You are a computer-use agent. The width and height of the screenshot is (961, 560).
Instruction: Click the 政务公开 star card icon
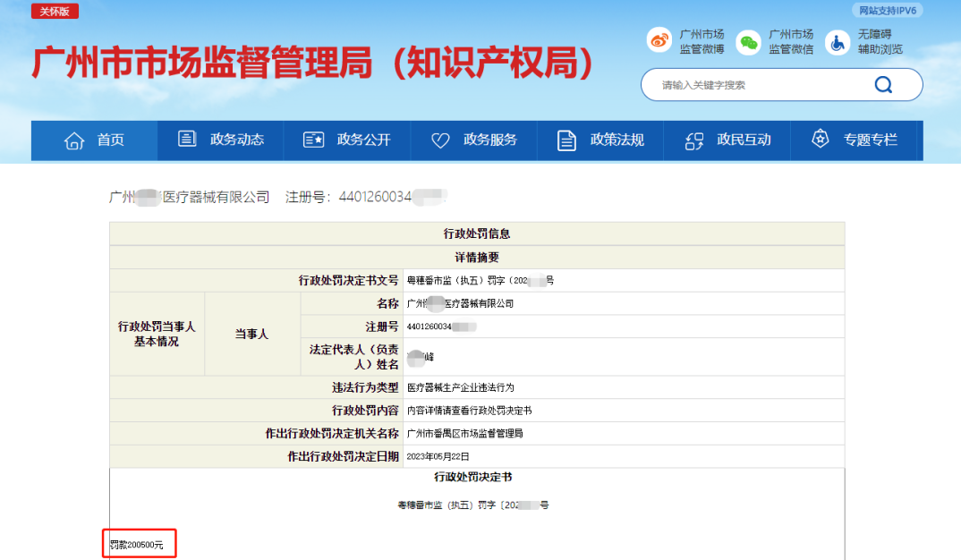[x=313, y=140]
